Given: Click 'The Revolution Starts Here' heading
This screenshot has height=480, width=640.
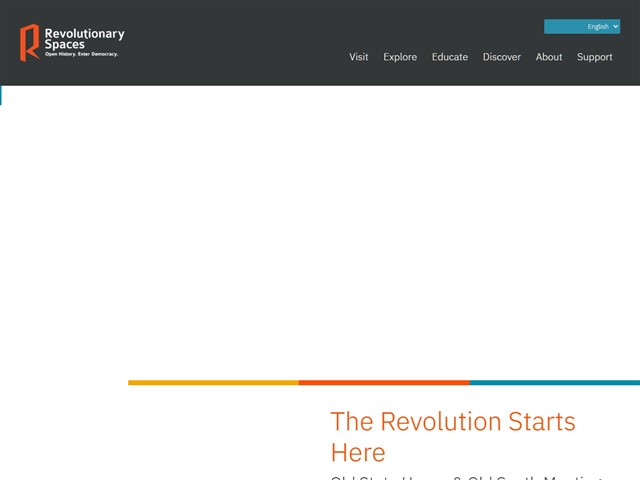Looking at the screenshot, I should tap(453, 435).
